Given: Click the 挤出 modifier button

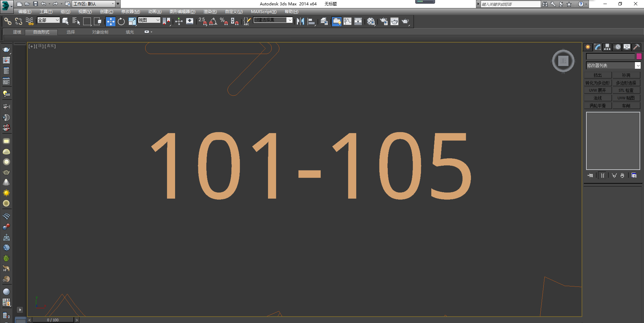Looking at the screenshot, I should [x=598, y=75].
